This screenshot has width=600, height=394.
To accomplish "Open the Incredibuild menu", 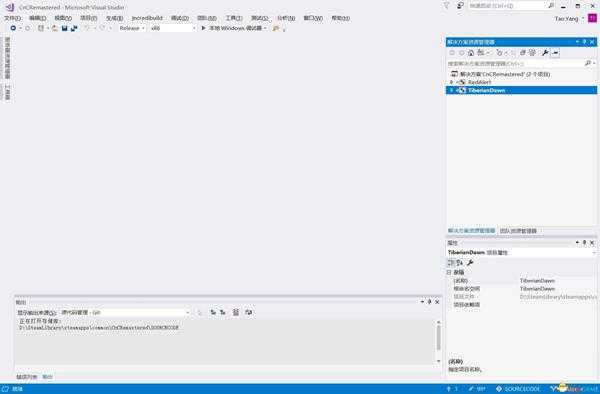I will pyautogui.click(x=147, y=18).
